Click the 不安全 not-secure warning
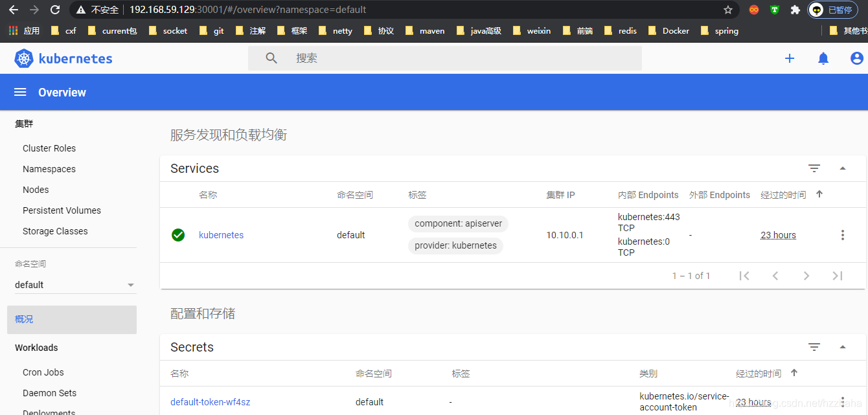This screenshot has height=415, width=868. 97,10
